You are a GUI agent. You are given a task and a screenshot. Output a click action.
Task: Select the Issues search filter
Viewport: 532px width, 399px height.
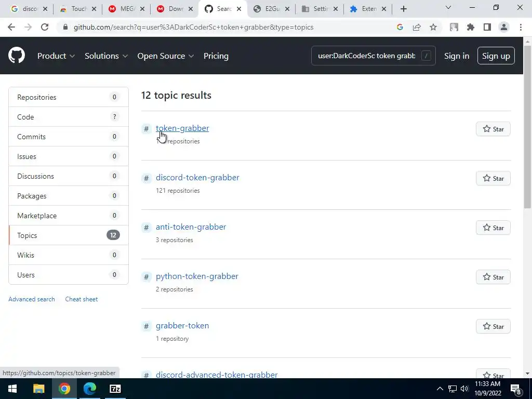69,156
